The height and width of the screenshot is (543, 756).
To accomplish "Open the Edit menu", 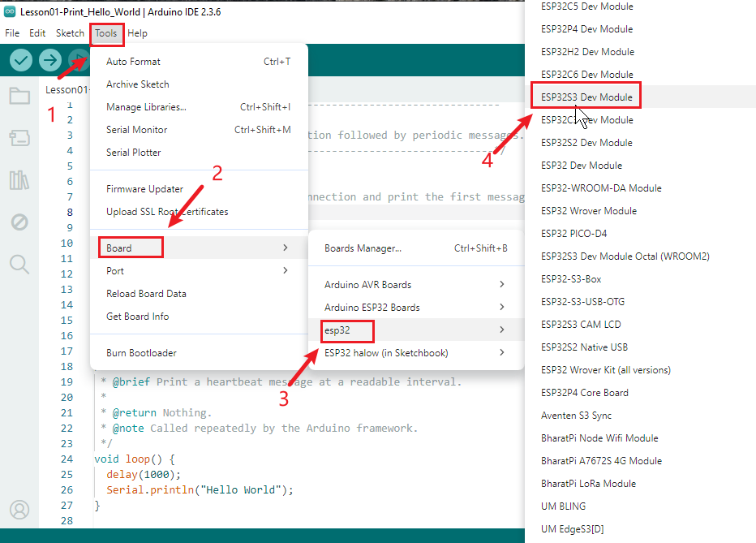I will 37,32.
